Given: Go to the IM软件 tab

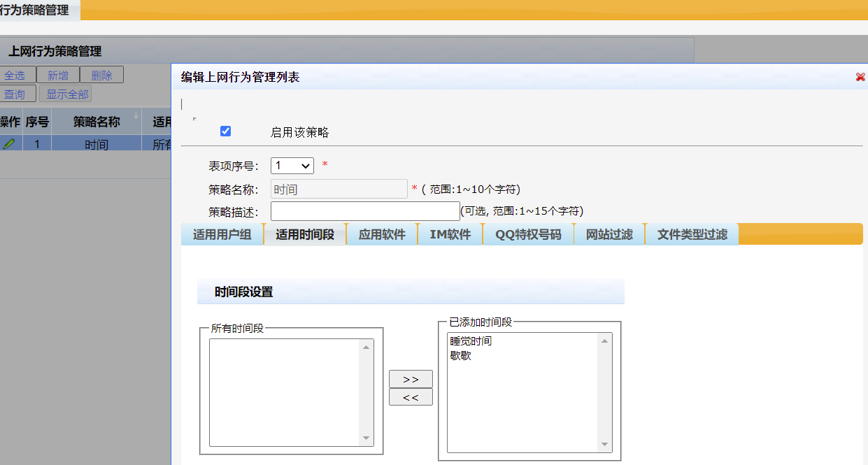Looking at the screenshot, I should 450,235.
